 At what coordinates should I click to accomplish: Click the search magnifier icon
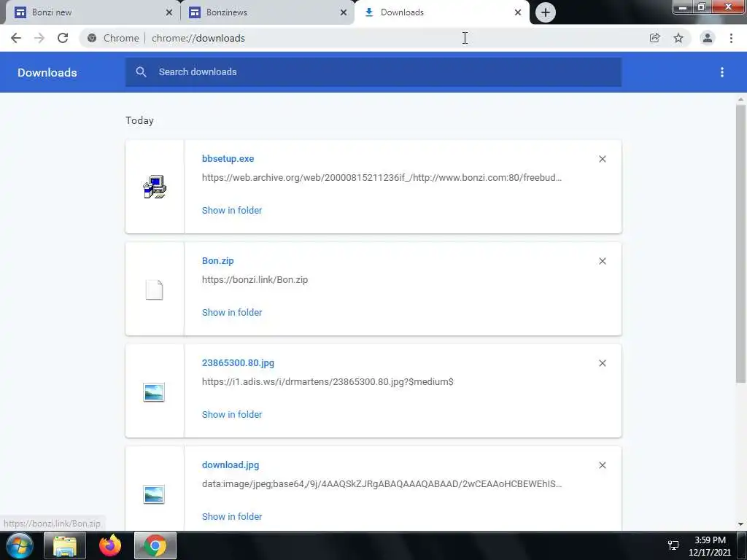tap(141, 72)
